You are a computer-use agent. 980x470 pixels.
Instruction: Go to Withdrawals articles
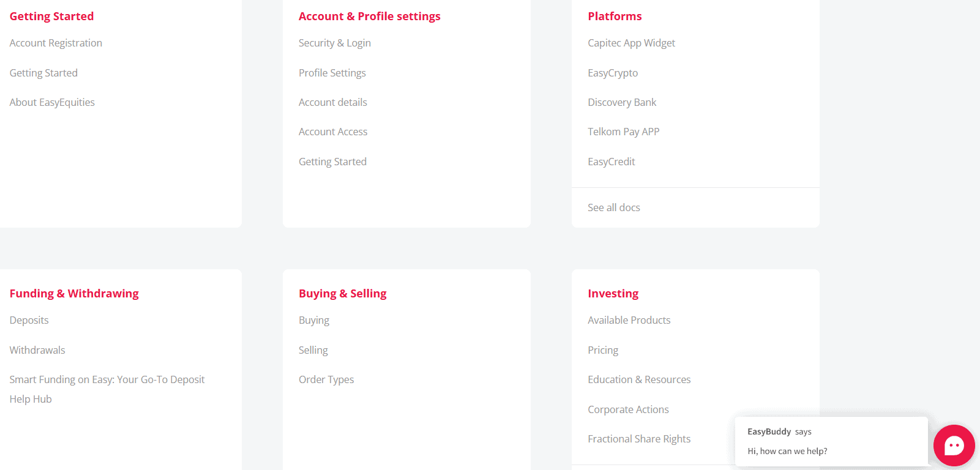[x=37, y=350]
